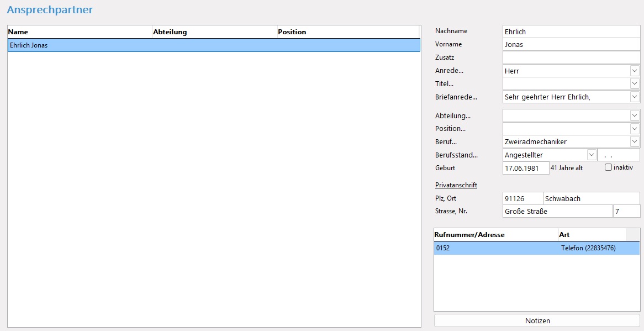Click the Position column header in list
The image size is (644, 331).
348,32
